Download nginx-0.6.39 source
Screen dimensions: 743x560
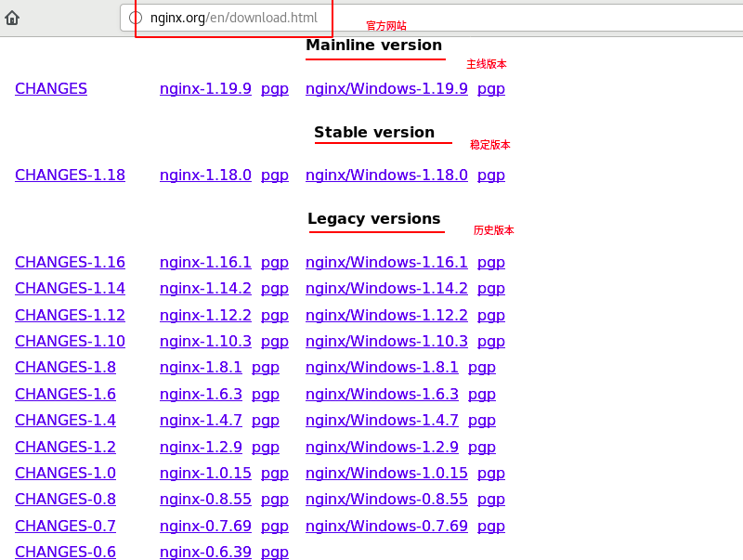205,552
